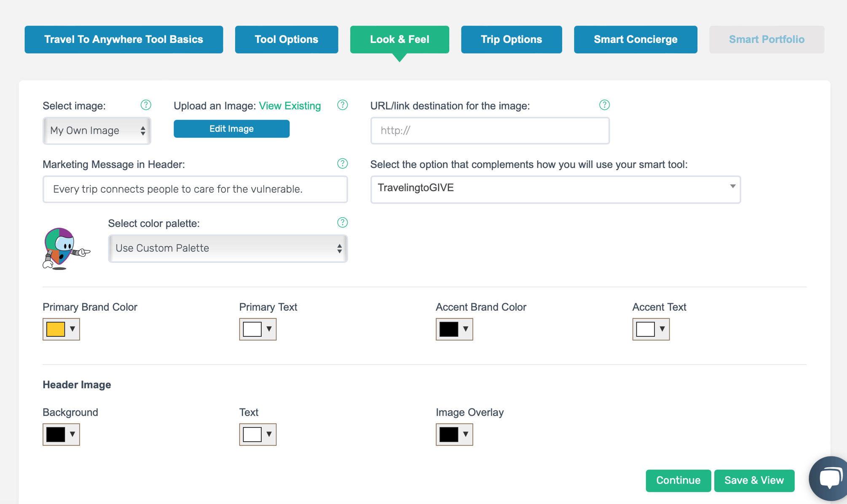Click help icon for Select color palette

coord(343,222)
